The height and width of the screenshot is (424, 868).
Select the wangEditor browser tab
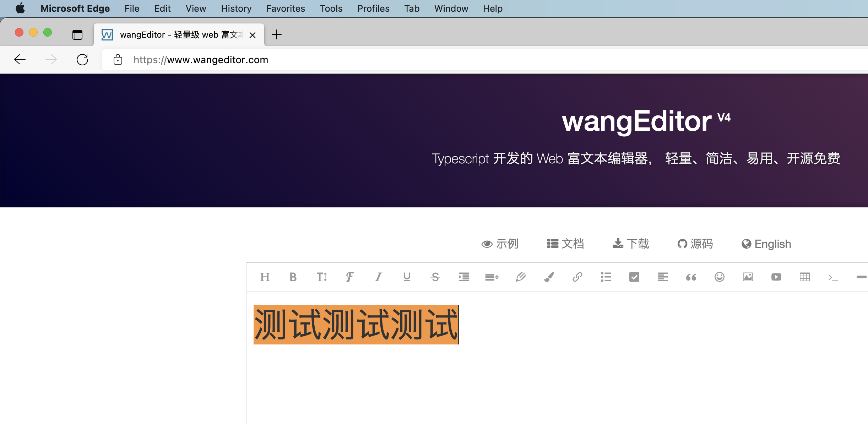click(179, 35)
